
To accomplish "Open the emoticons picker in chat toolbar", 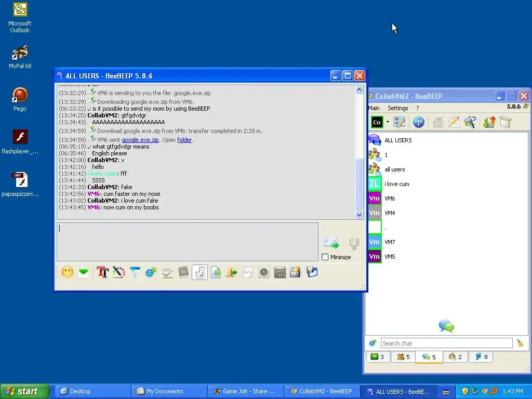I will (68, 272).
